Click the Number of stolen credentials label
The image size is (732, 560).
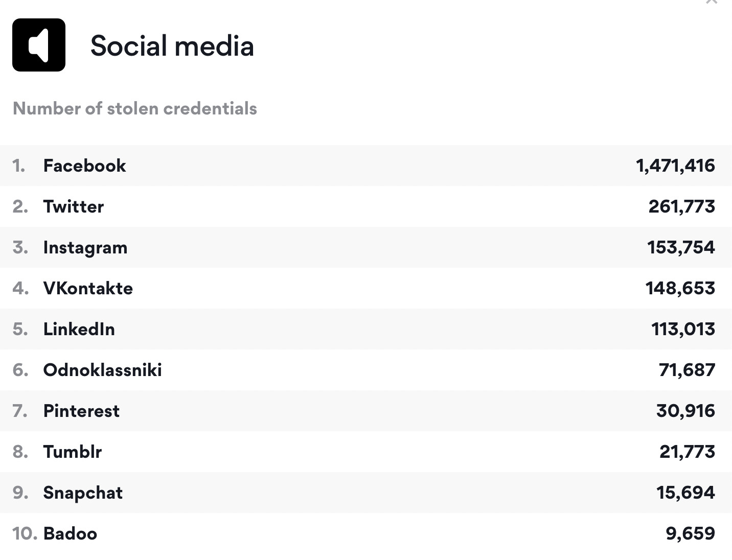tap(135, 108)
